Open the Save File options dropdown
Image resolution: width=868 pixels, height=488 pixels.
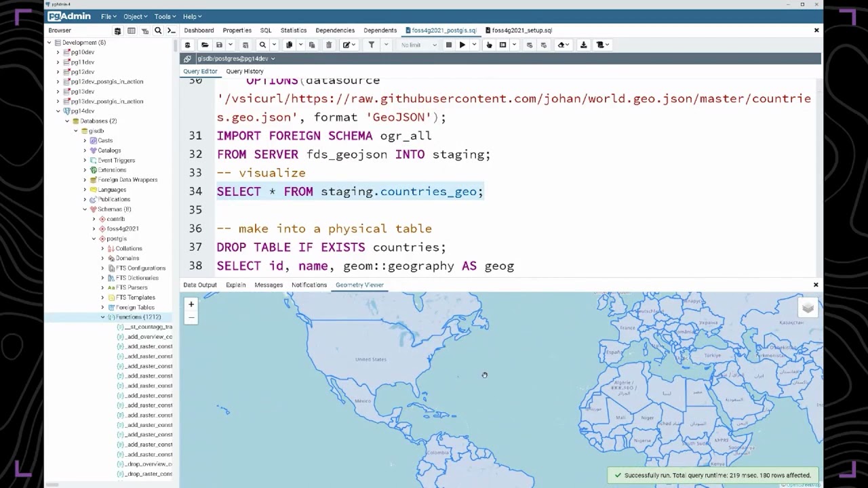(231, 45)
